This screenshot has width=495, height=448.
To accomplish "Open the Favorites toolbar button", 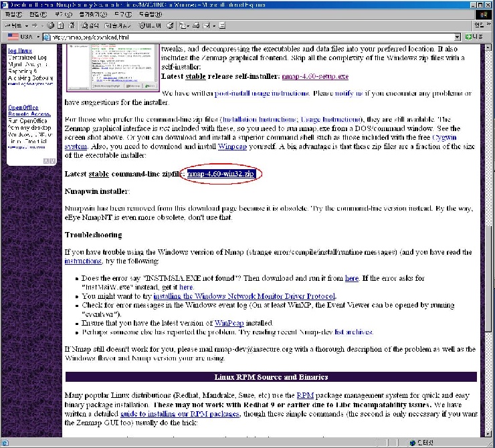I will (x=113, y=25).
